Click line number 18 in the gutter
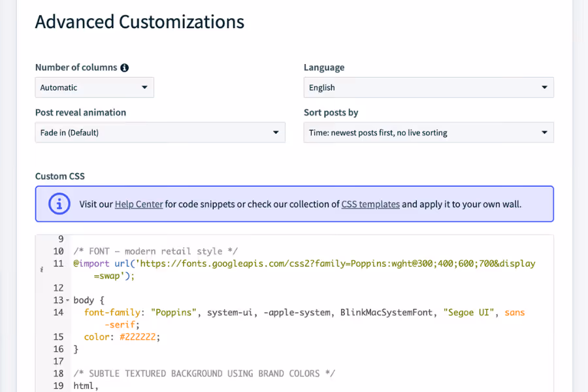588x392 pixels. pos(59,373)
